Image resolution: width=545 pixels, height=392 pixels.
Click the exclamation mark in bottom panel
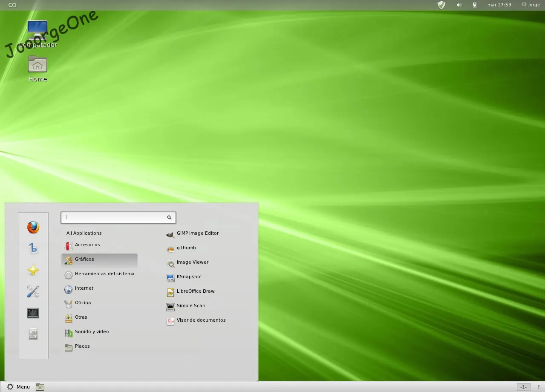(x=539, y=387)
